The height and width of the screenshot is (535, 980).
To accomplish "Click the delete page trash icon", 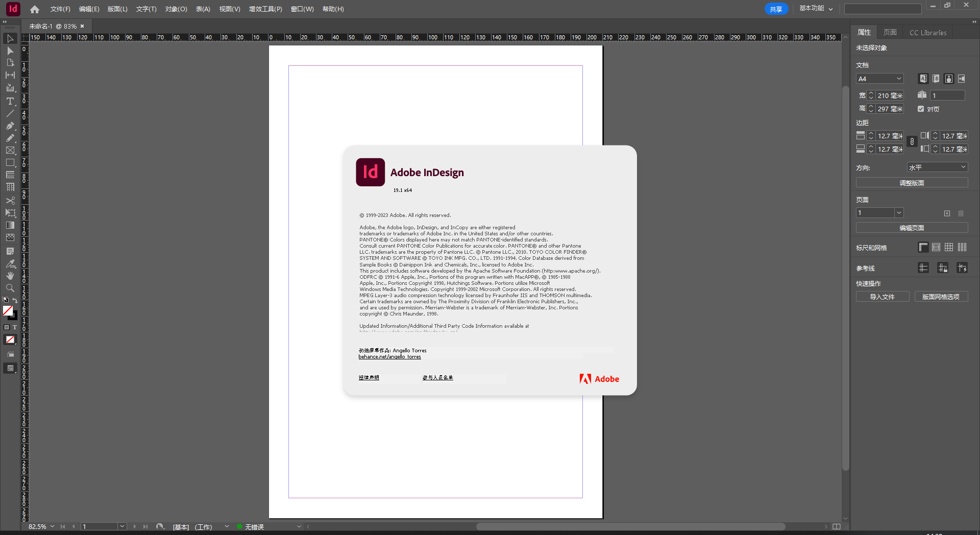I will pos(961,213).
